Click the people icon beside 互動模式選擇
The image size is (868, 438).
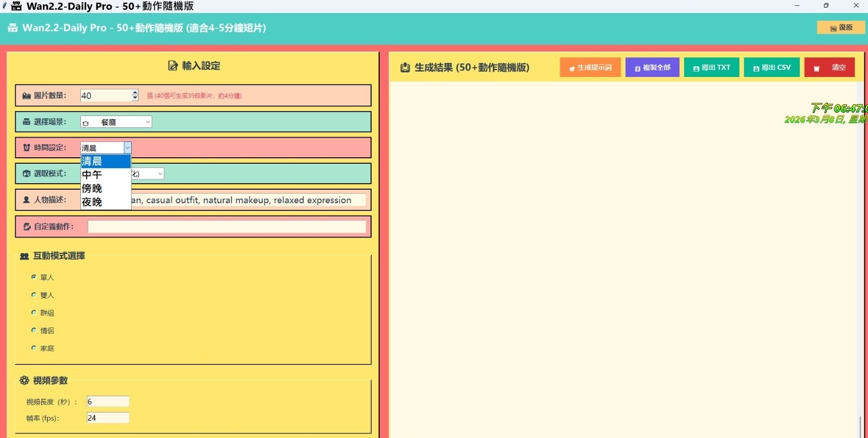pyautogui.click(x=24, y=256)
